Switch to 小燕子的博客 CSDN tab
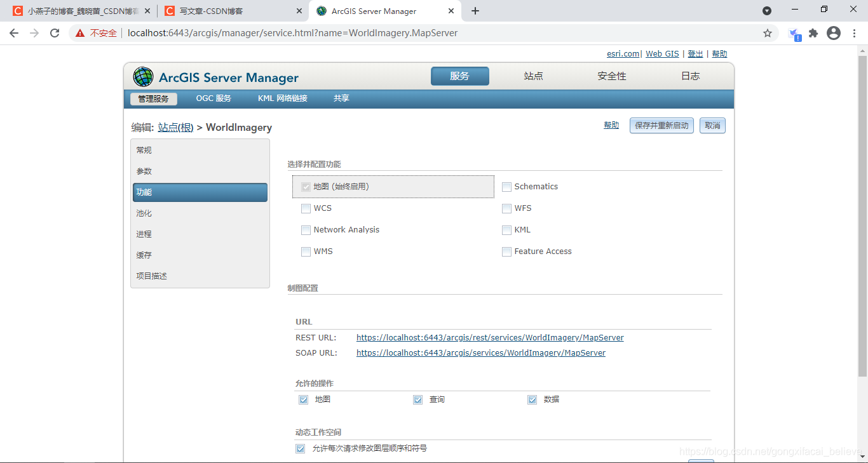 click(x=83, y=11)
